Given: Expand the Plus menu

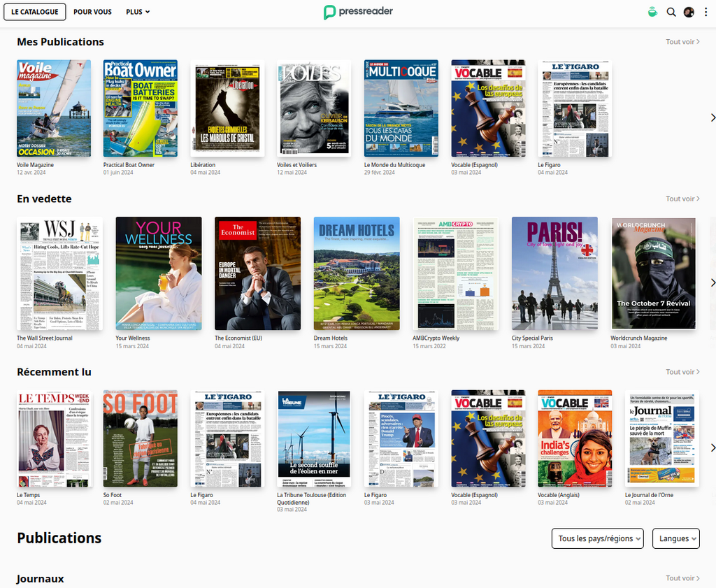Looking at the screenshot, I should 138,12.
